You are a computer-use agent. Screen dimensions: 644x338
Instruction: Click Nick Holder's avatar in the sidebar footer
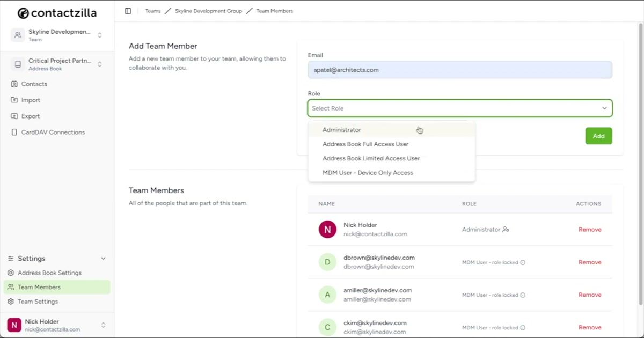[14, 325]
